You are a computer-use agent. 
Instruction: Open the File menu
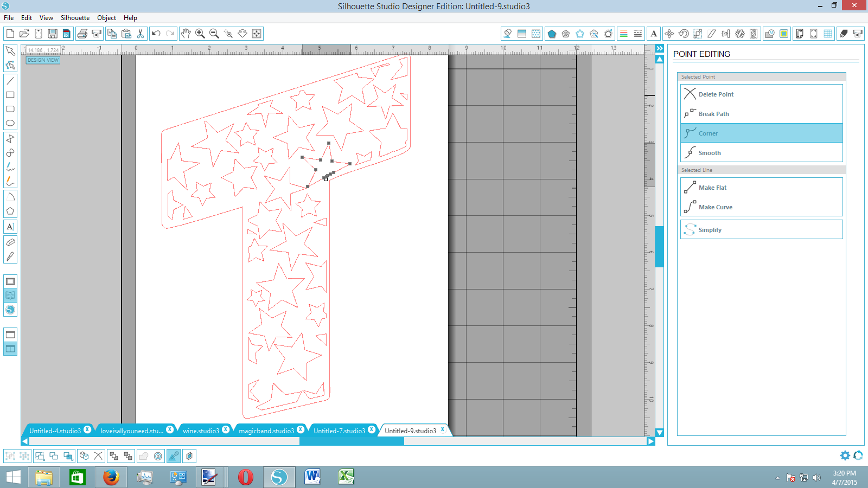click(x=9, y=18)
